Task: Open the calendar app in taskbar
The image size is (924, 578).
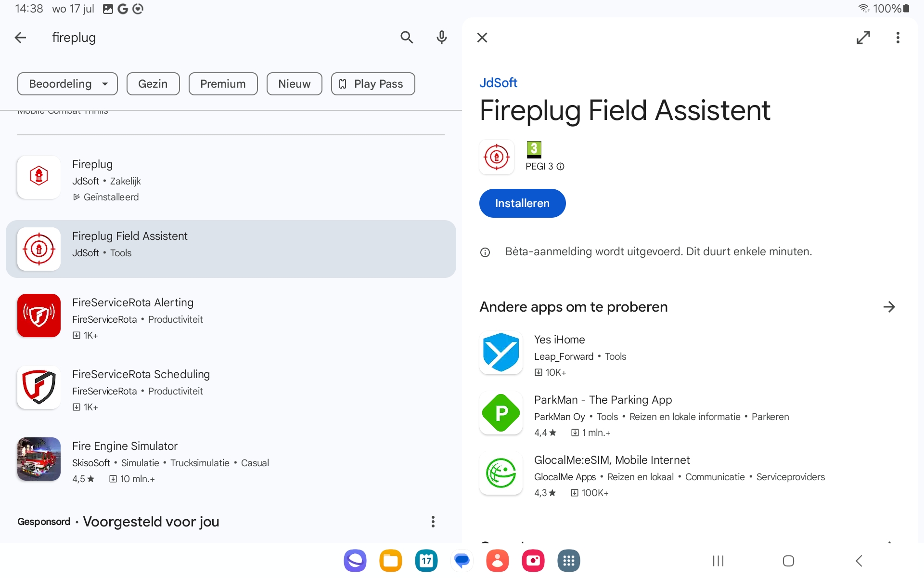Action: [426, 561]
